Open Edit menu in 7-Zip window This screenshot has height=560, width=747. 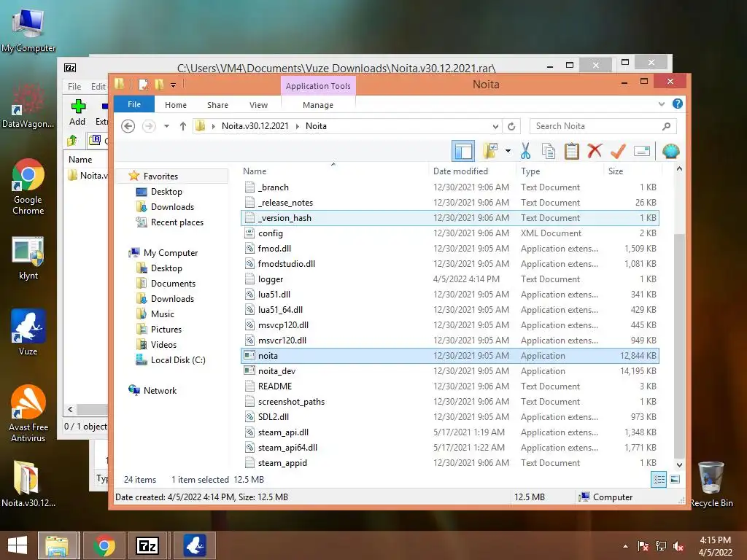98,87
